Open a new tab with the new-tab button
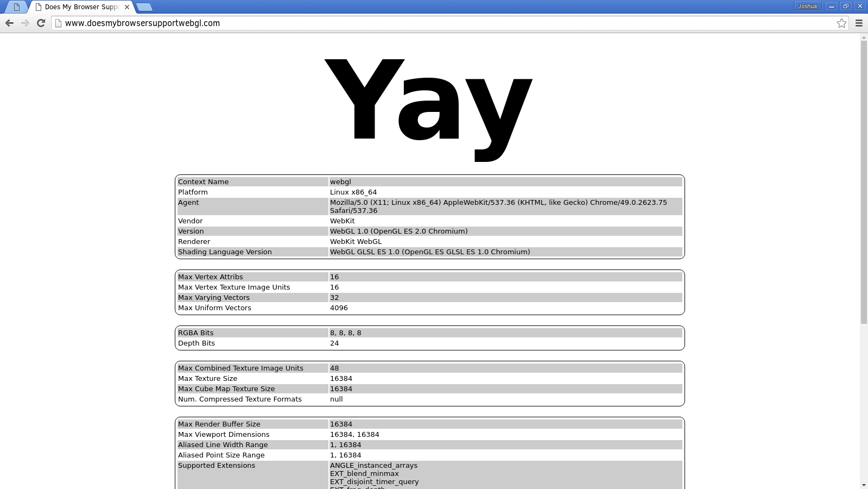The image size is (868, 489). click(x=144, y=7)
